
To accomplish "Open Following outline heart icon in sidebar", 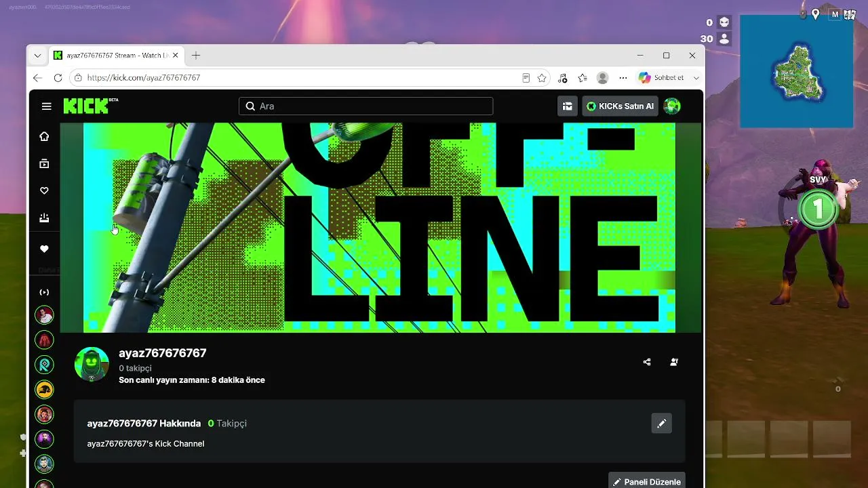I will (x=44, y=190).
